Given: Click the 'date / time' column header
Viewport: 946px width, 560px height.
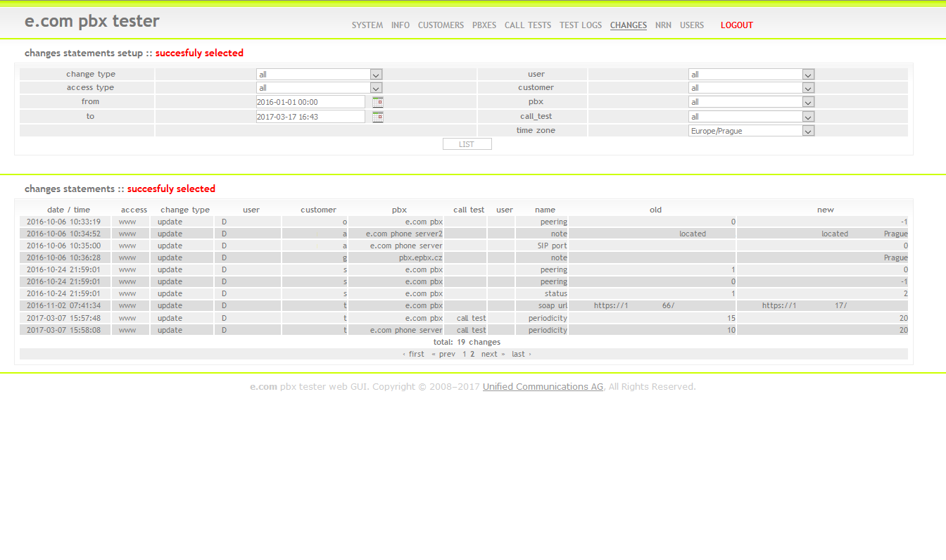Looking at the screenshot, I should tap(69, 210).
